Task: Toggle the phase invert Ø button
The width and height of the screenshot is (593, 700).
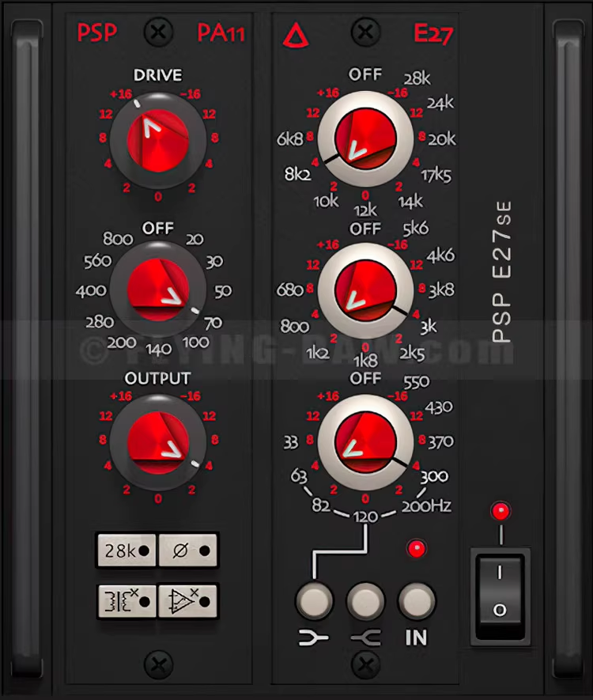Action: pos(188,551)
